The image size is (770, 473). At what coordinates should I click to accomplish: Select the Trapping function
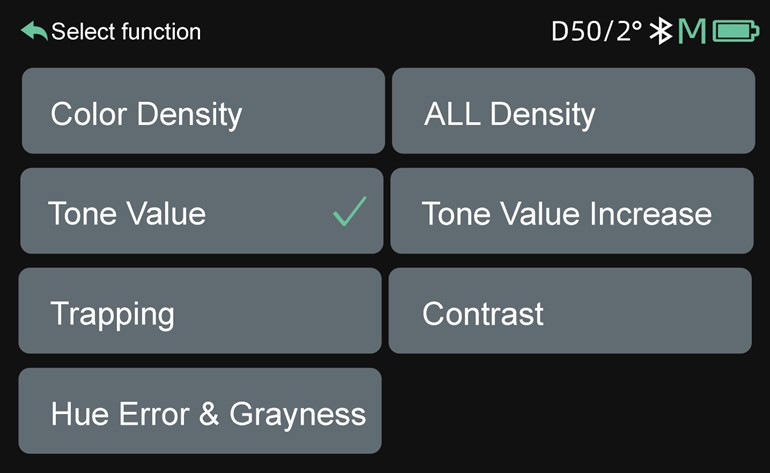click(x=200, y=311)
